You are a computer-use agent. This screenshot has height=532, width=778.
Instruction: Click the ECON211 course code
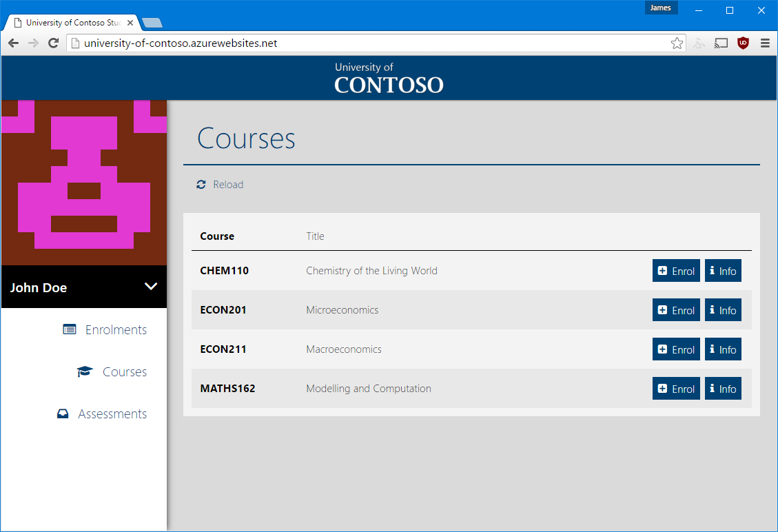tap(223, 349)
